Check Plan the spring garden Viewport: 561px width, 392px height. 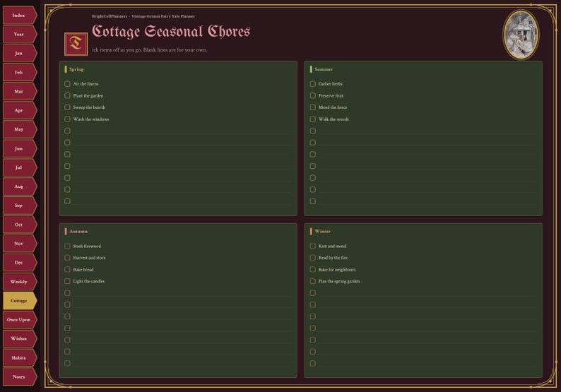click(x=313, y=281)
